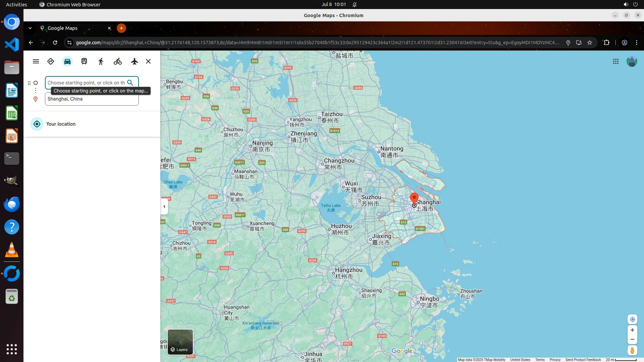The height and width of the screenshot is (362, 644).
Task: Select the Walking travel mode icon
Action: (x=101, y=62)
